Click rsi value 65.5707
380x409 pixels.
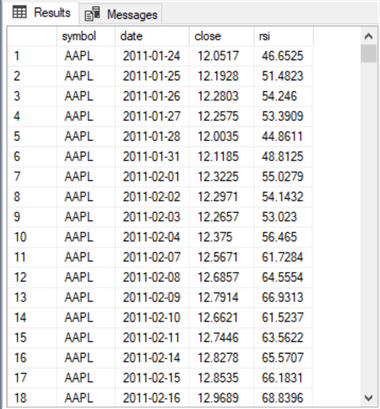(x=283, y=357)
